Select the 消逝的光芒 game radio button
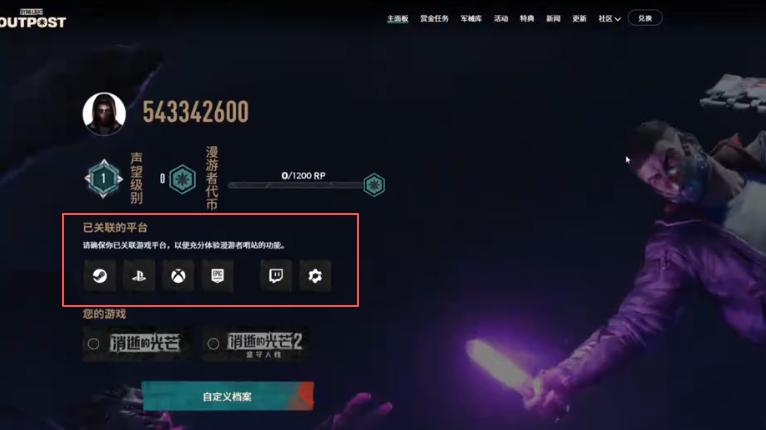 coord(93,344)
